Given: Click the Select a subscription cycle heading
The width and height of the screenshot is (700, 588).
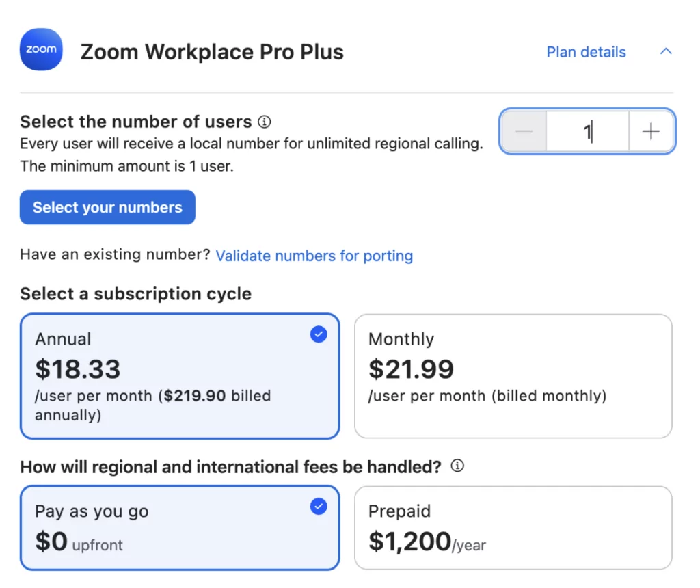Looking at the screenshot, I should [135, 294].
